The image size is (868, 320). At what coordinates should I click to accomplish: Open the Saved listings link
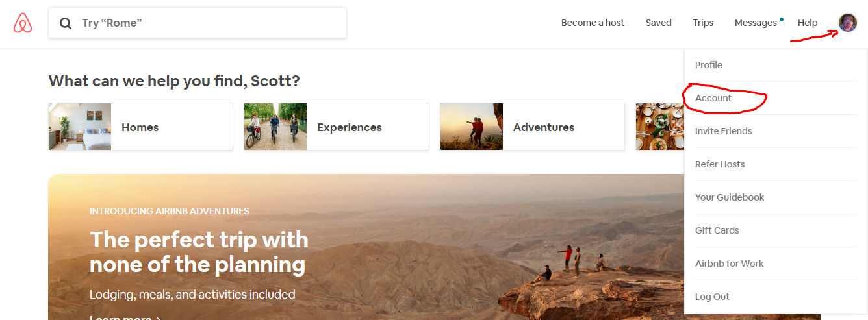pos(658,23)
